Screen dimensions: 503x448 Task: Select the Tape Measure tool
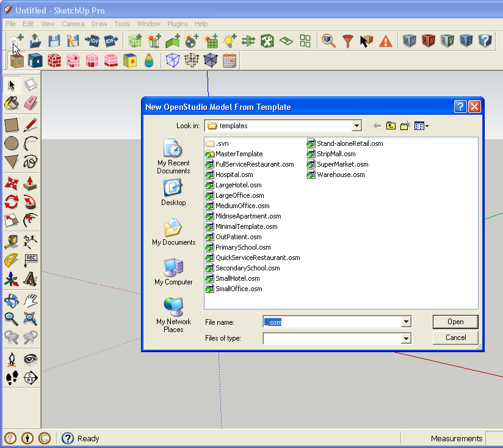tap(12, 242)
